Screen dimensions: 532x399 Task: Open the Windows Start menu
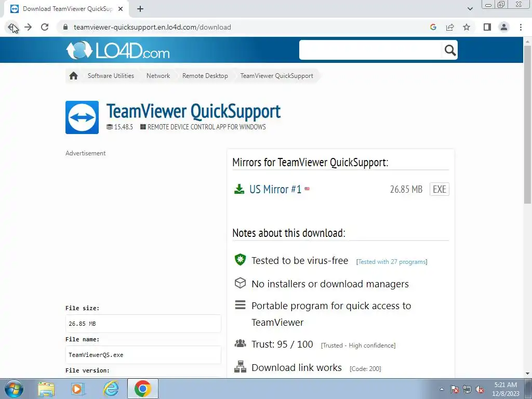14,389
